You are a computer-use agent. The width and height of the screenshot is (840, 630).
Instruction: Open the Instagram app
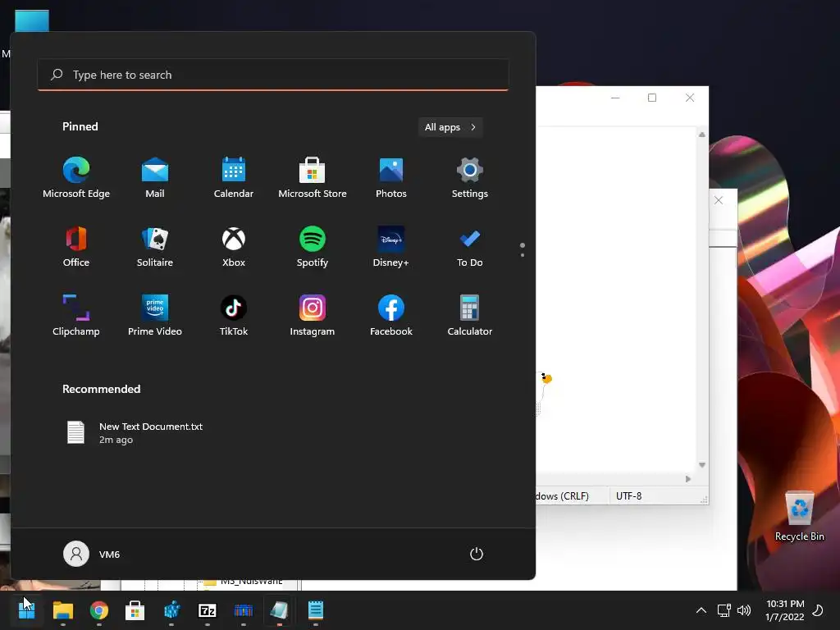point(313,316)
